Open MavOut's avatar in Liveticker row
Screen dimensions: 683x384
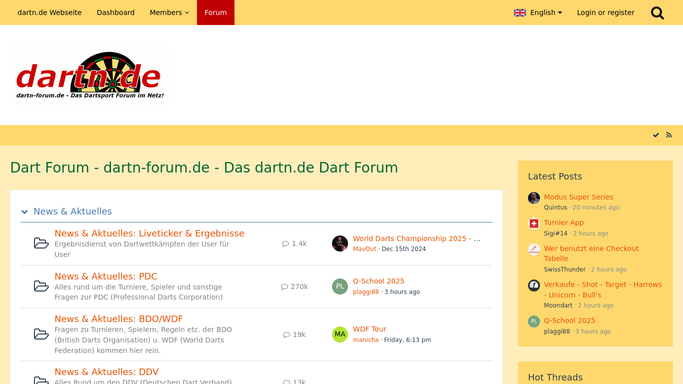pos(340,243)
